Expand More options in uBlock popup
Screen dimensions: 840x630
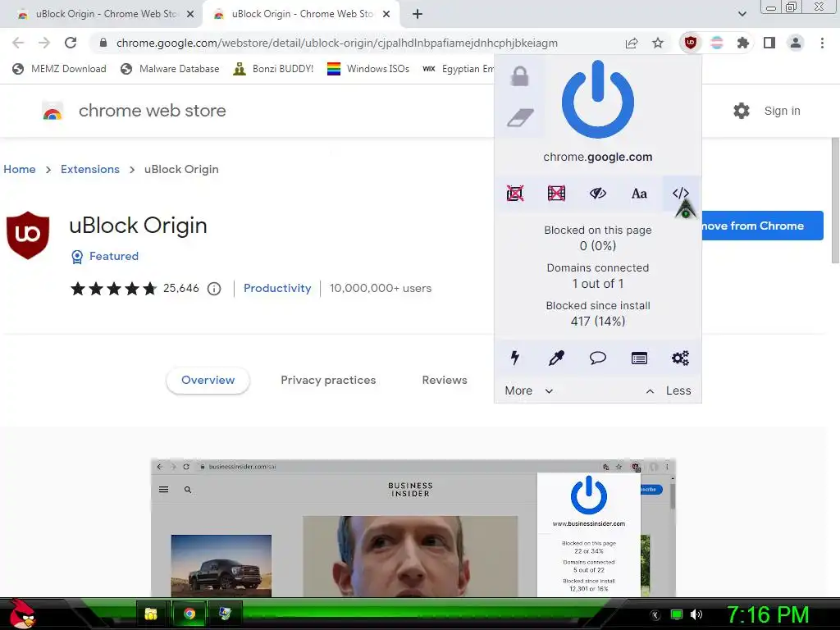pos(529,390)
